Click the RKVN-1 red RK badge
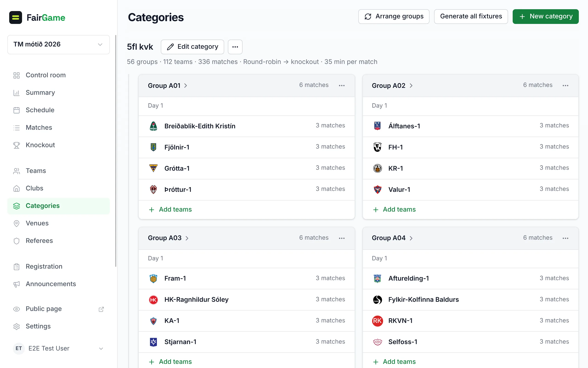Viewport: 588px width, 368px height. point(377,321)
